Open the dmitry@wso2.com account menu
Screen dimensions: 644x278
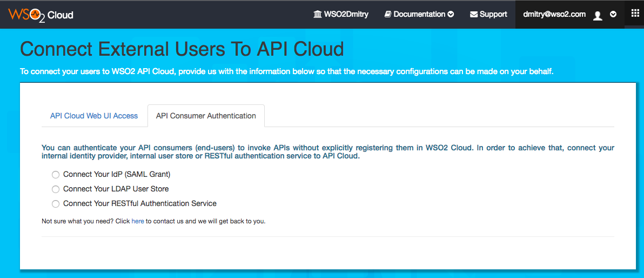[x=554, y=15]
